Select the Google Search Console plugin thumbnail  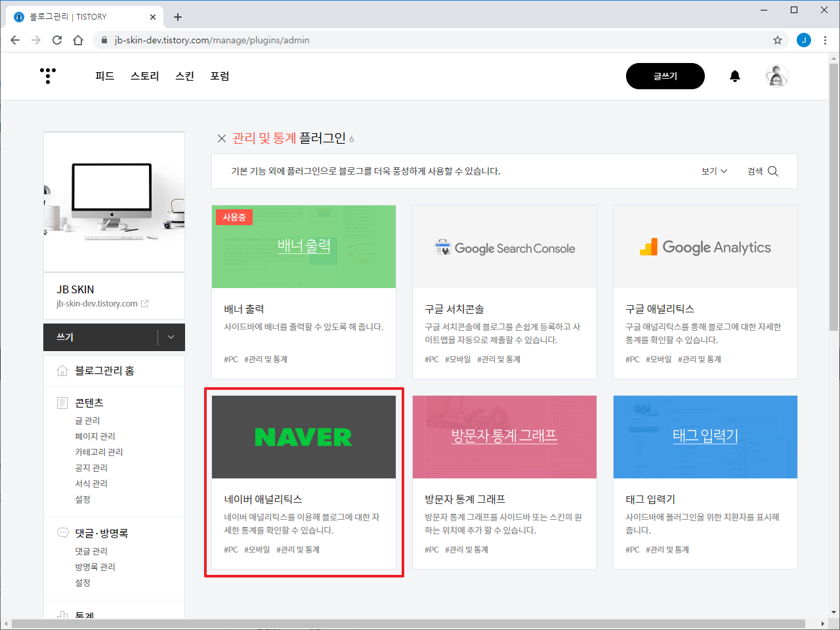505,247
